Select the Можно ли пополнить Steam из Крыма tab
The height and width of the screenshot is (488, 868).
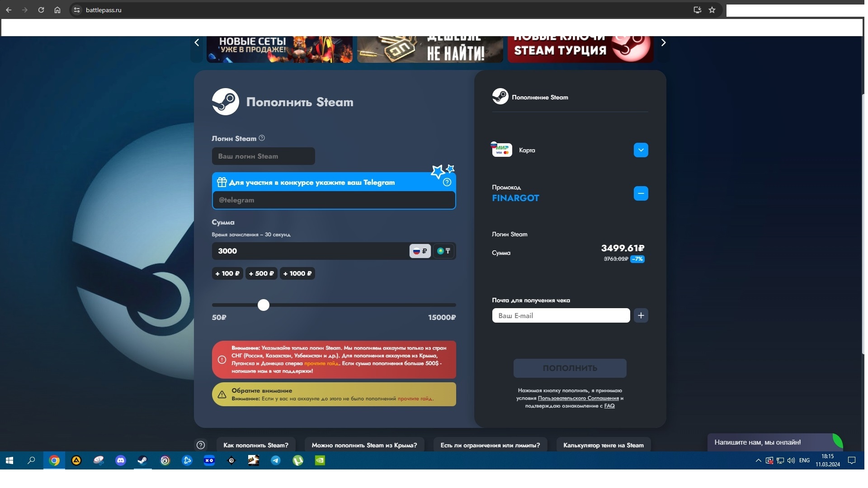coord(363,445)
